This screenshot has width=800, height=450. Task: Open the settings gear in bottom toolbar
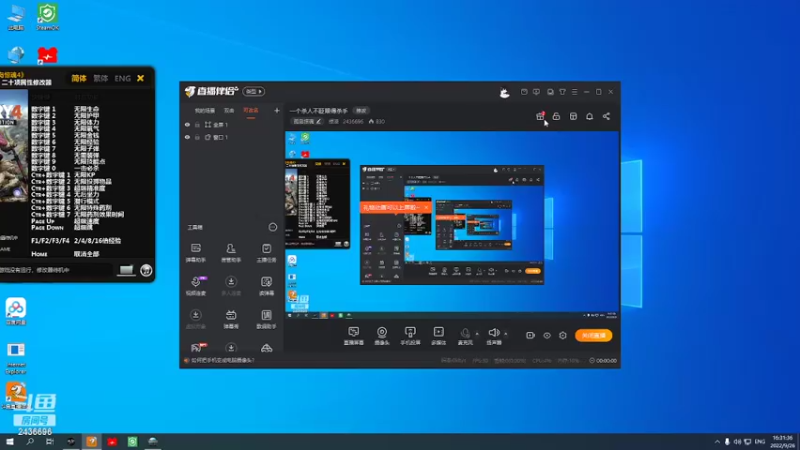coord(563,335)
